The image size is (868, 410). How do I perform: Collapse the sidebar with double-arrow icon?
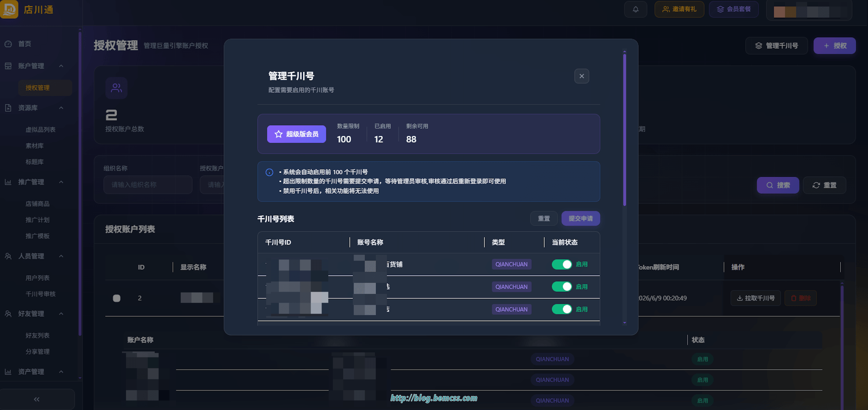click(x=37, y=400)
